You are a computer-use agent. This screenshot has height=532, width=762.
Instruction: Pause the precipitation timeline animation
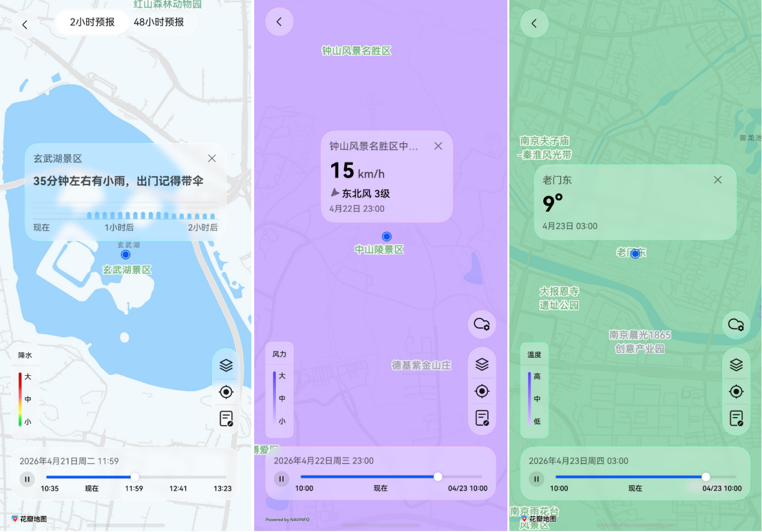pos(27,479)
